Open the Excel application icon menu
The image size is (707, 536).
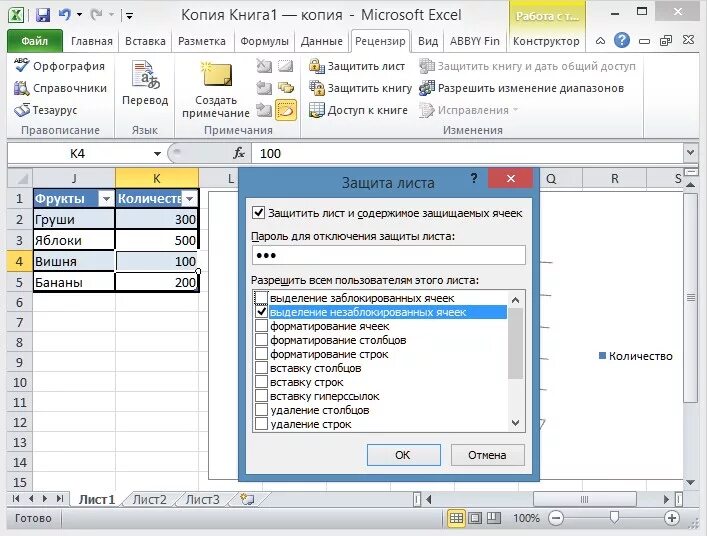pyautogui.click(x=16, y=15)
